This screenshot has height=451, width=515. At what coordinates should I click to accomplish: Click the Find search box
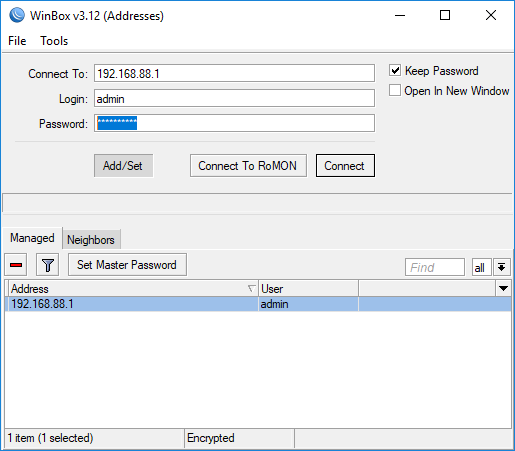[x=435, y=267]
